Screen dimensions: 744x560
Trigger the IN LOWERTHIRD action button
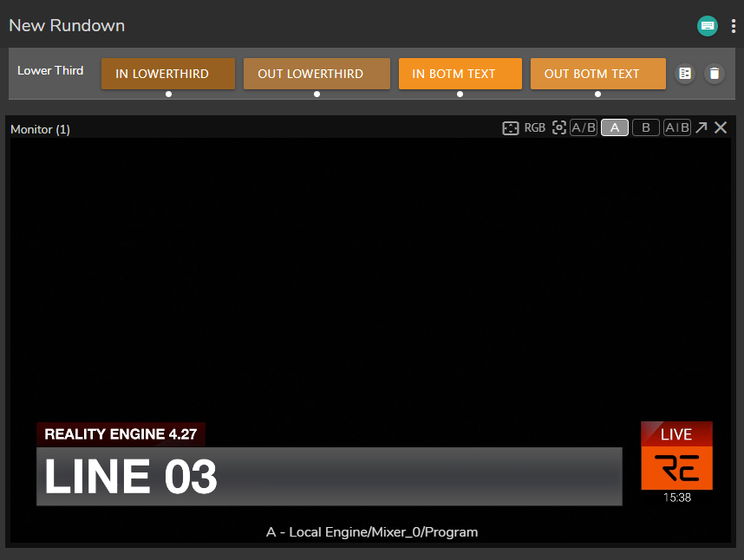(x=168, y=74)
